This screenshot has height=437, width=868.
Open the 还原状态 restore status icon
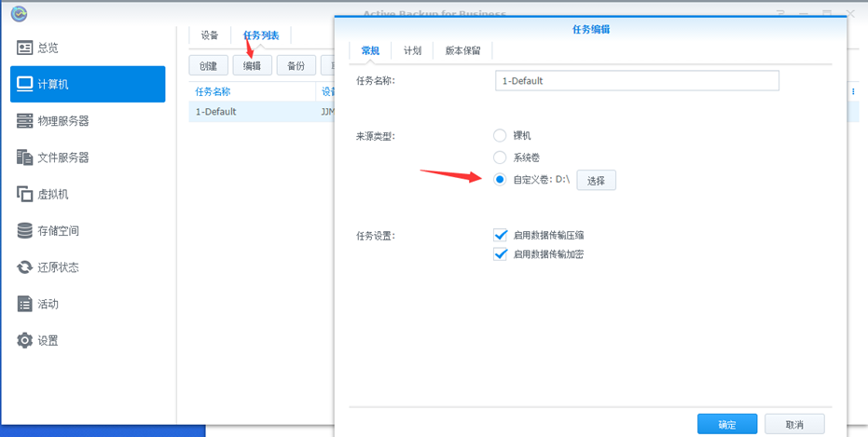(x=25, y=267)
